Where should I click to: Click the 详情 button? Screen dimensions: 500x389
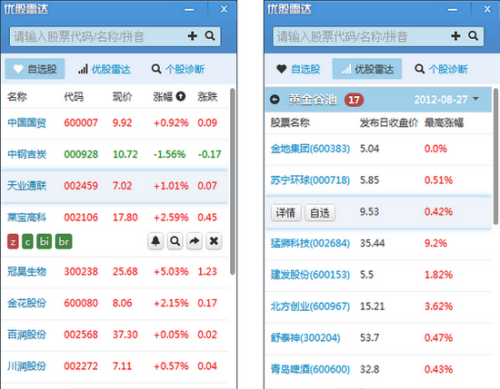click(x=286, y=213)
